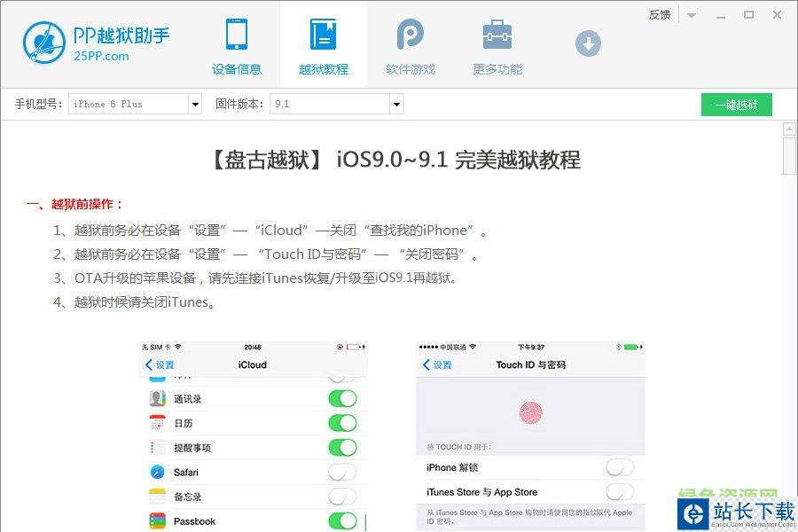Screen dimensions: 798x532
Task: Toggle the iPhone 解锁 switch
Action: [x=620, y=467]
